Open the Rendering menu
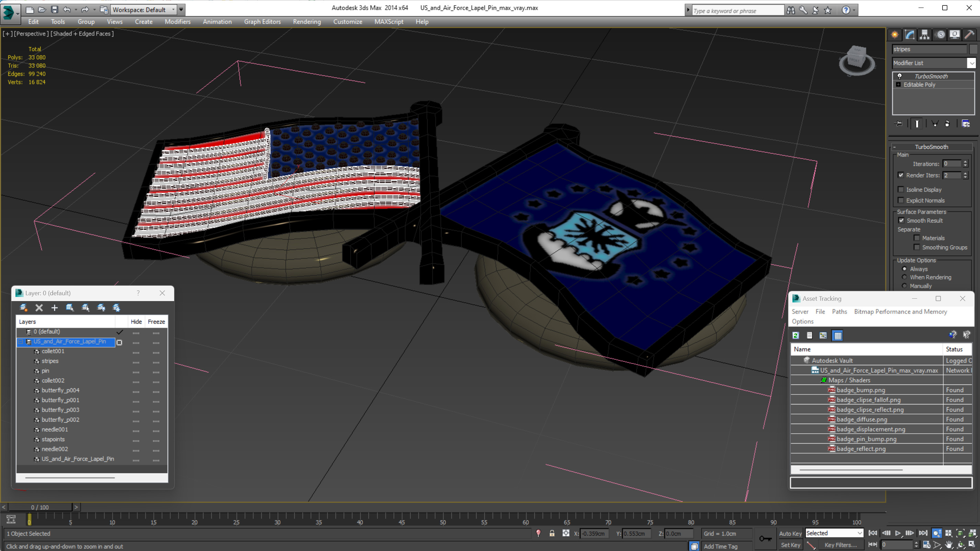980x551 pixels. (x=307, y=22)
